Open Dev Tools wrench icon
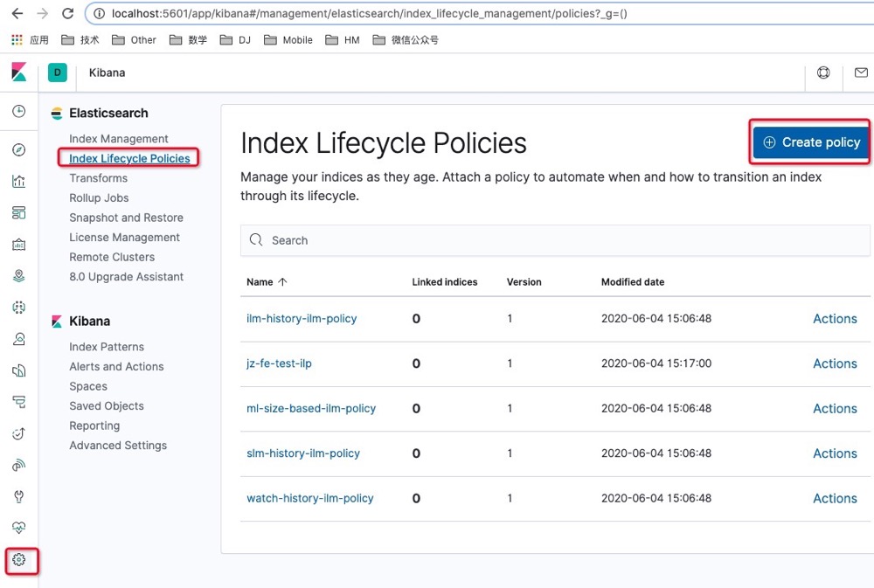 click(x=19, y=496)
